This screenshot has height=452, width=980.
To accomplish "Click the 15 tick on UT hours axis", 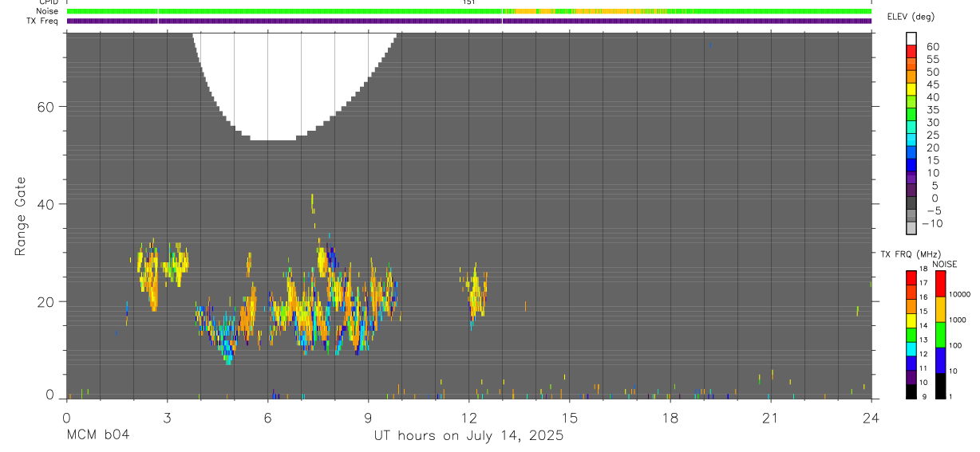I will click(569, 417).
